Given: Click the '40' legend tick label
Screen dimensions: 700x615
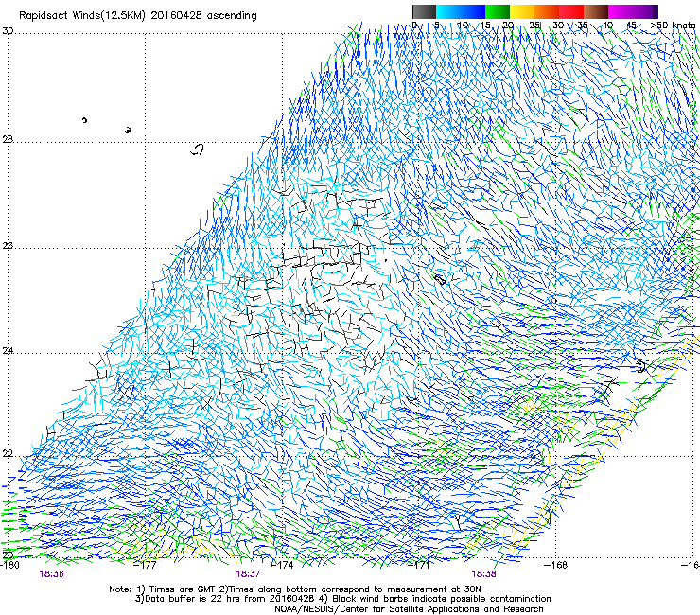Looking at the screenshot, I should 607,25.
